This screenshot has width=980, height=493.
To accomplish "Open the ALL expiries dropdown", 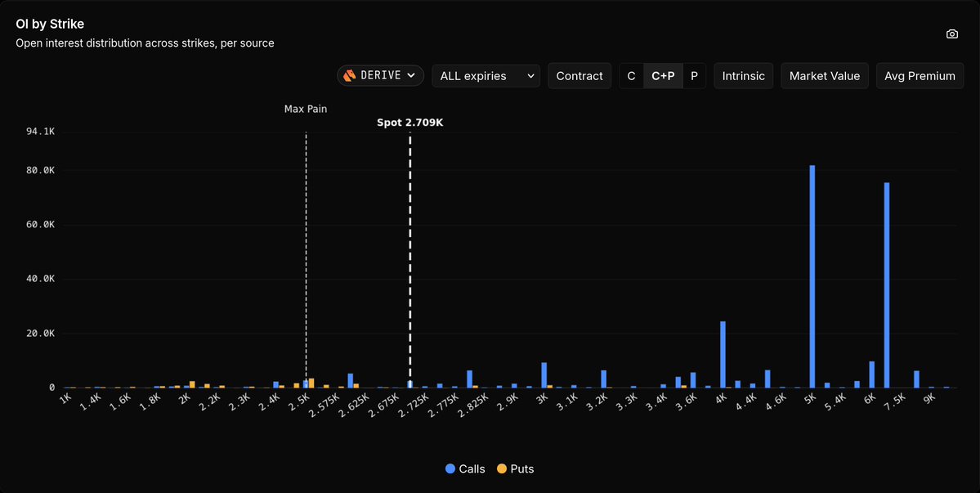I will [486, 75].
